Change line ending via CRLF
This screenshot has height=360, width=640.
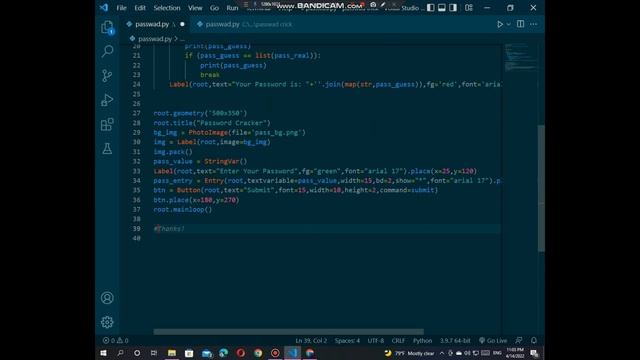[398, 340]
